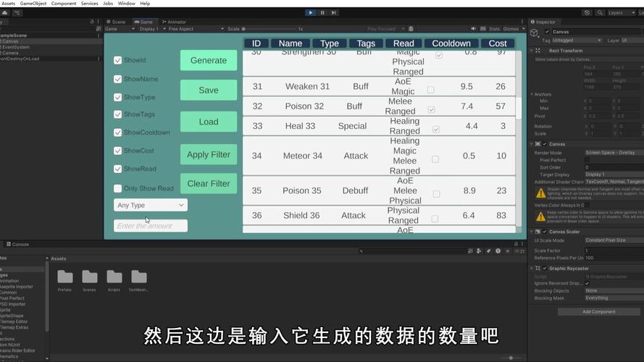644x362 pixels.
Task: Toggle favorites star in Project panel
Action: click(508, 251)
